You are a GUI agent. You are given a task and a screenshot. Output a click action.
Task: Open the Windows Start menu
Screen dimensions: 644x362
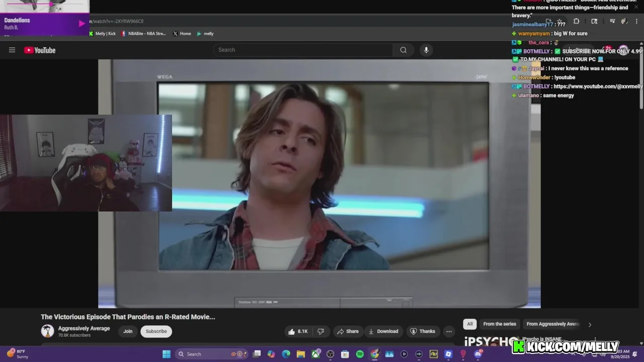point(166,354)
